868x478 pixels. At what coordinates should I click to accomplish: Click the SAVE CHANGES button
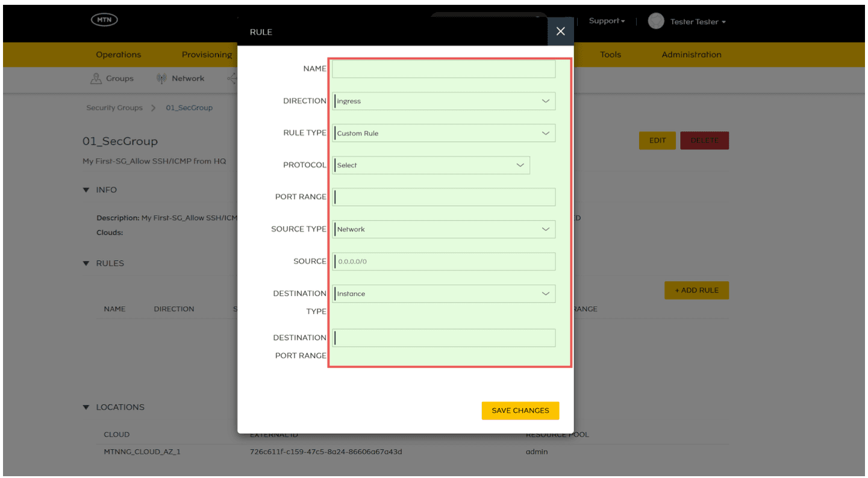520,410
